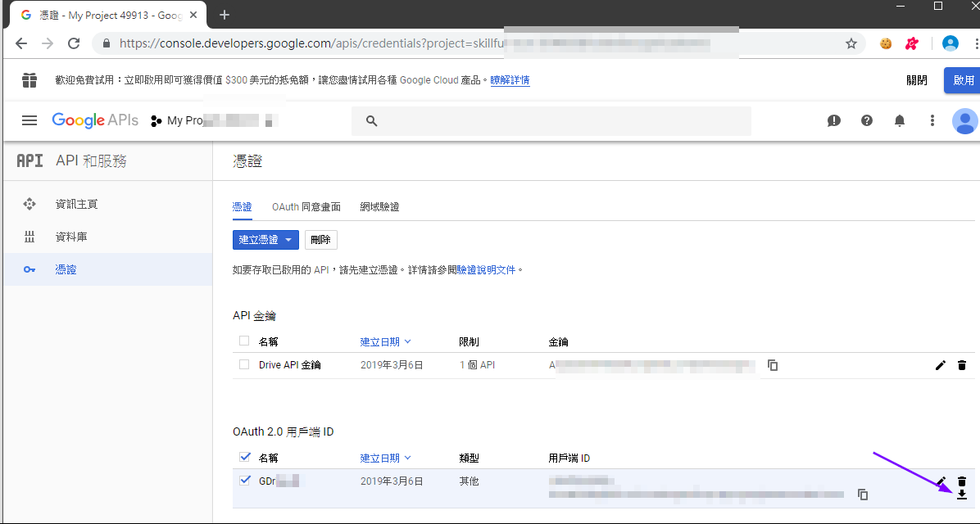Click the Google APIs logo
This screenshot has width=980, height=524.
coord(95,120)
